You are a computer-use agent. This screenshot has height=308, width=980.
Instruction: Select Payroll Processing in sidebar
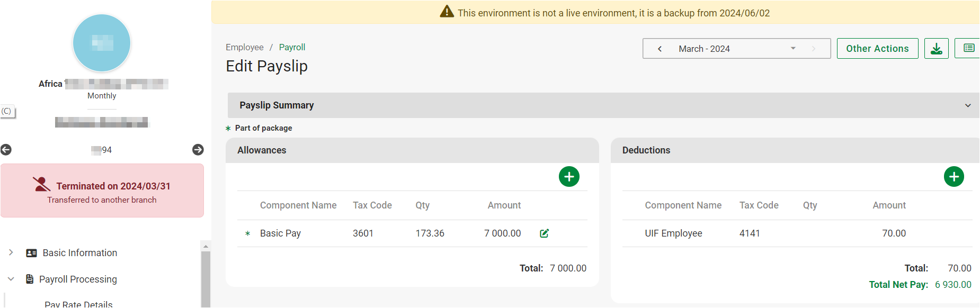coord(78,279)
